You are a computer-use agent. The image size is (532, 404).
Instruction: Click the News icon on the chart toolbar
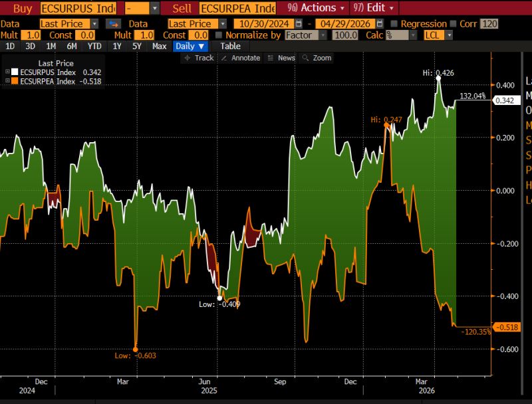[281, 58]
